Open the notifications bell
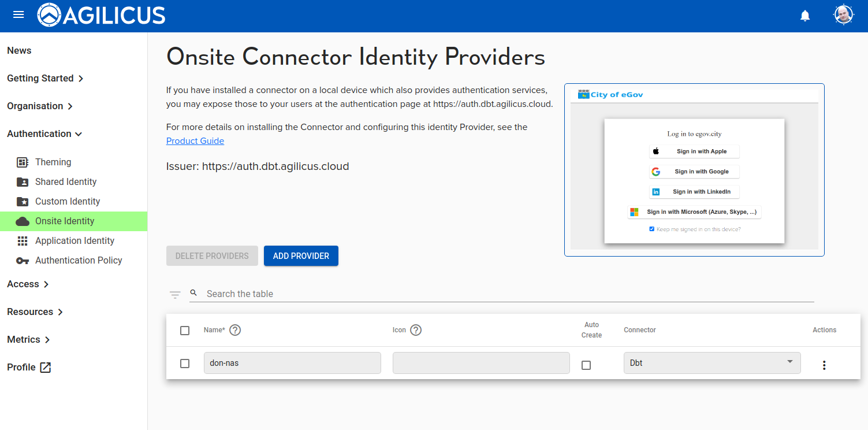This screenshot has width=868, height=430. tap(805, 16)
